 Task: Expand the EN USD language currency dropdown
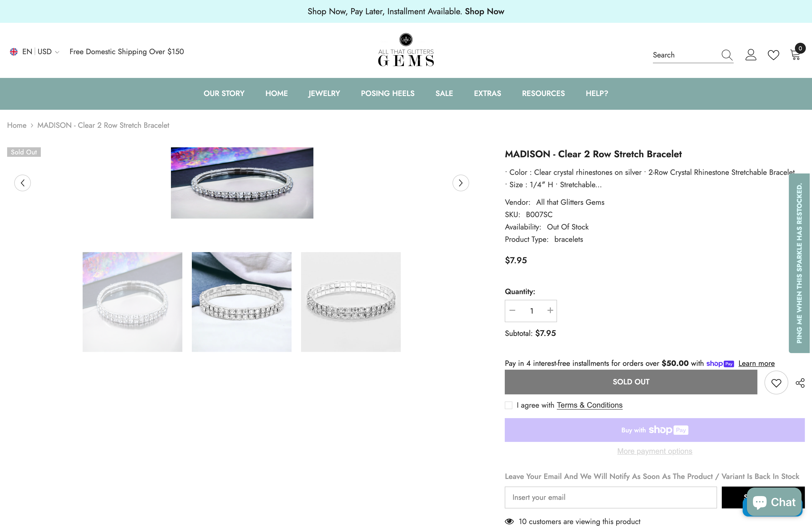point(35,52)
